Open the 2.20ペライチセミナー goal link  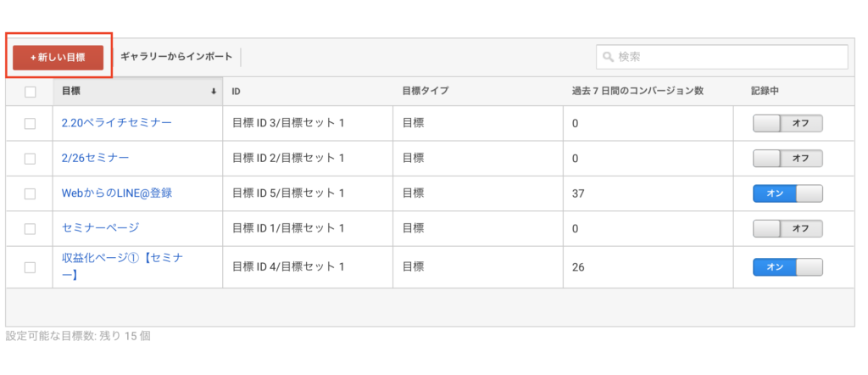pos(117,123)
